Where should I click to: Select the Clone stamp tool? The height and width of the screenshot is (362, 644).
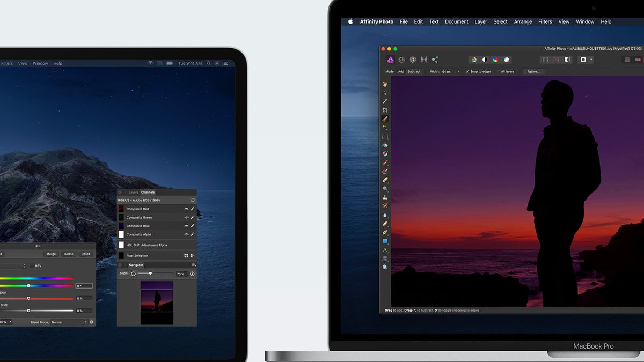coord(385,197)
